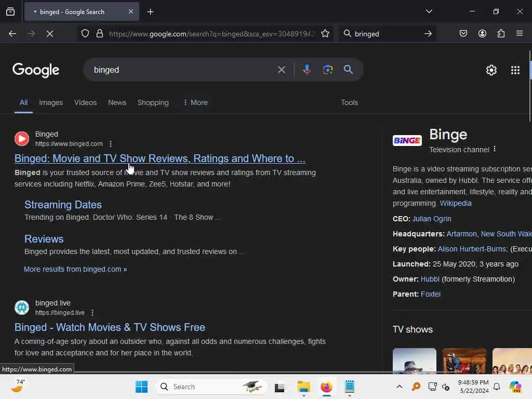The height and width of the screenshot is (399, 532).
Task: View site security padlock info
Action: (99, 34)
